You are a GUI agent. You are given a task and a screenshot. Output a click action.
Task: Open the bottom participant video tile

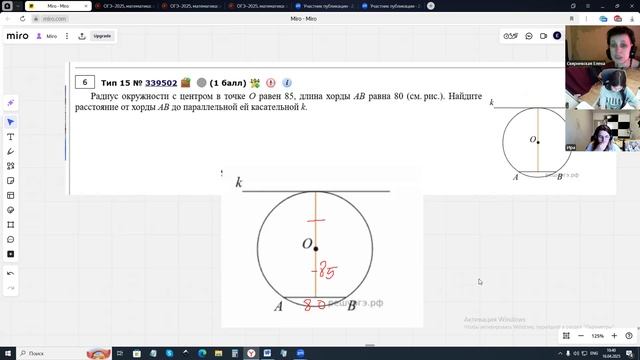click(x=602, y=130)
